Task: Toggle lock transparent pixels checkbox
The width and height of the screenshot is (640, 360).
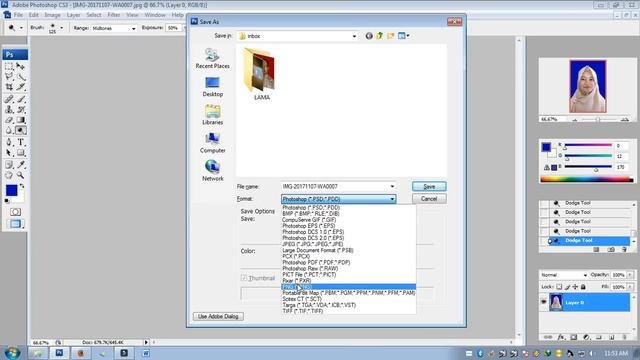Action: [559, 287]
